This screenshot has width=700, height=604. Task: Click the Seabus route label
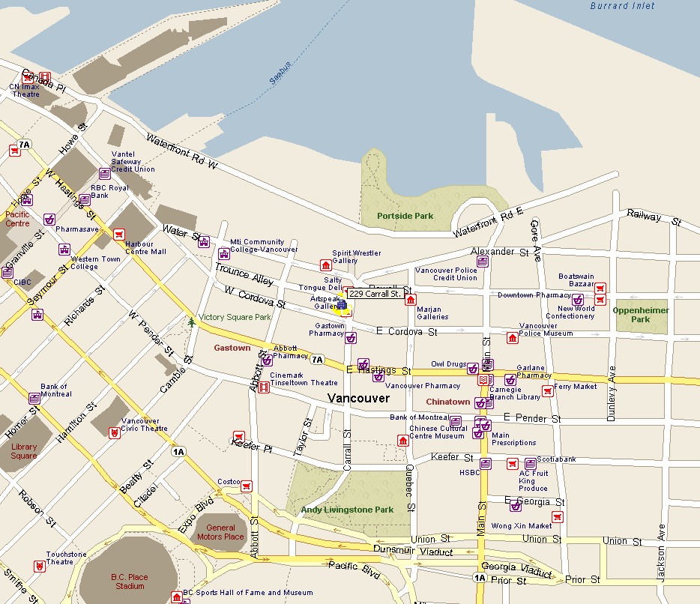280,73
